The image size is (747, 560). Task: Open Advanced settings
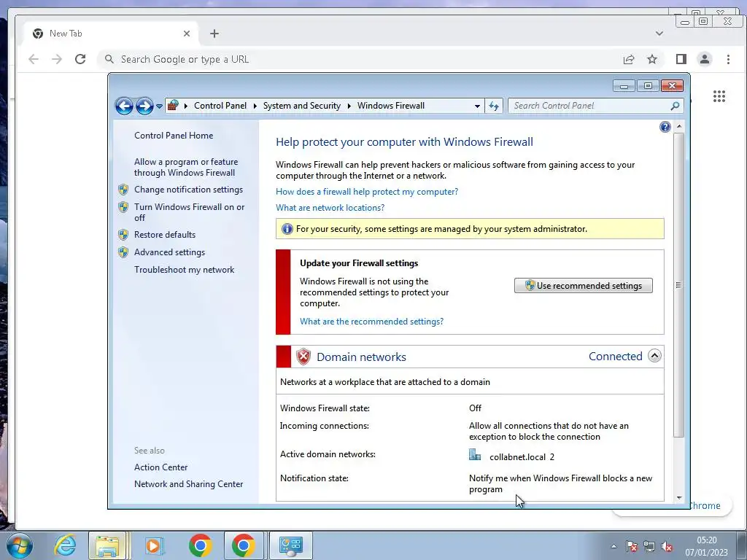[x=169, y=252]
